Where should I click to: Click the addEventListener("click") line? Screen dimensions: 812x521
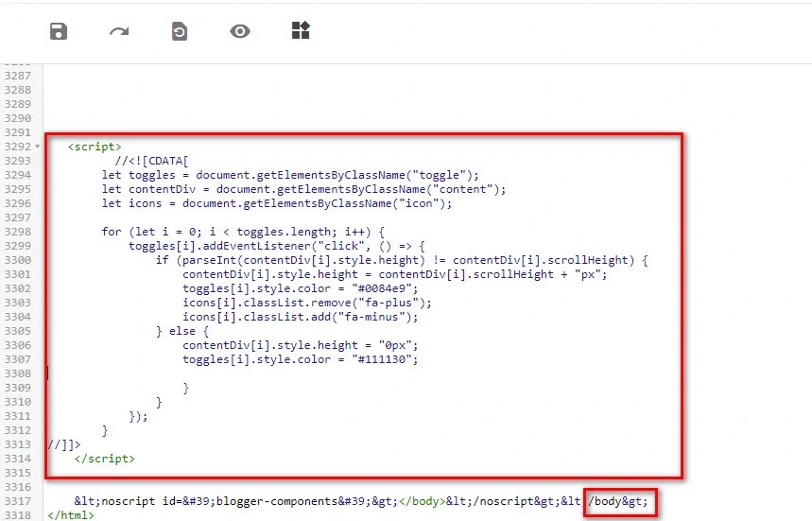(277, 246)
